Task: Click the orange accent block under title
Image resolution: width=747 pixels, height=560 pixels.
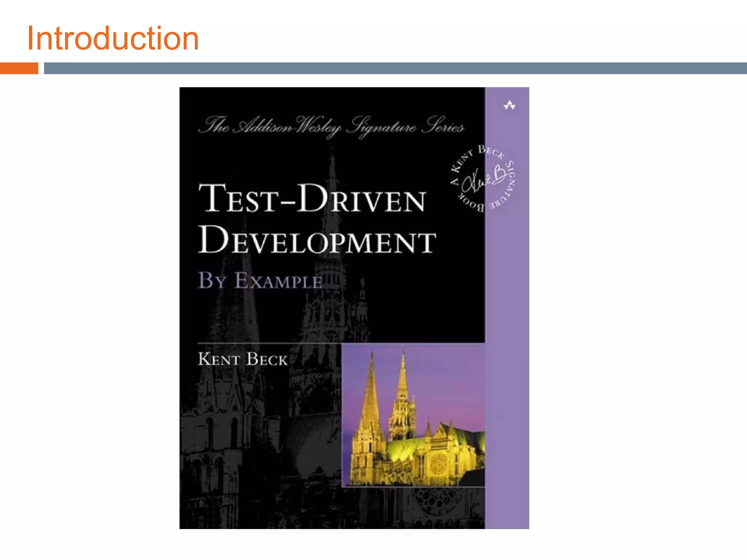Action: pos(19,68)
